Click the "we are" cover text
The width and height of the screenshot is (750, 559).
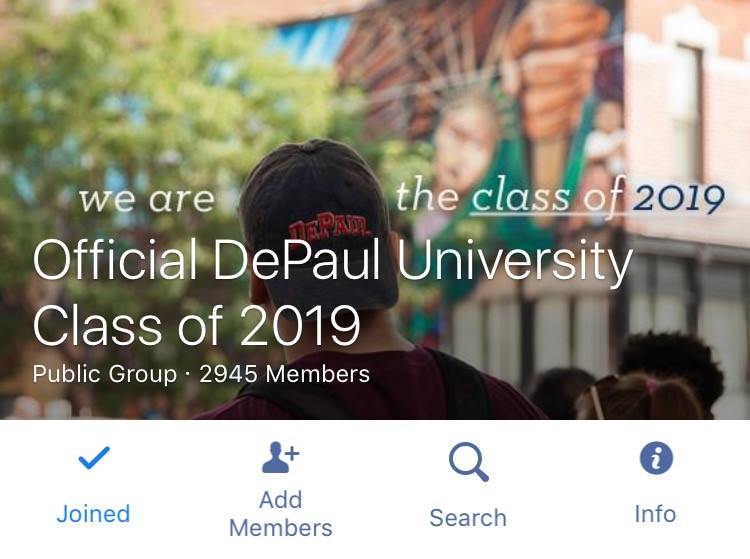pos(146,199)
